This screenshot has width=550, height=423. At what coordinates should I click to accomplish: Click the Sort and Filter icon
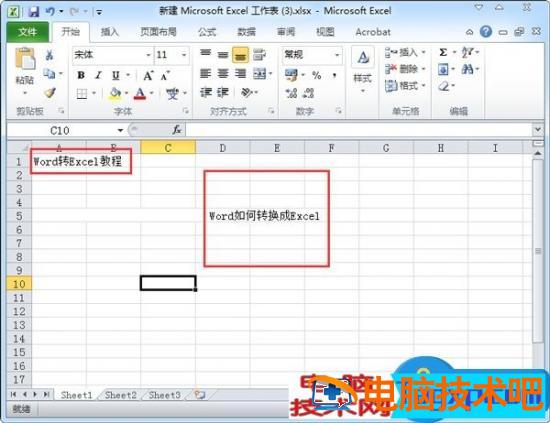pos(468,53)
